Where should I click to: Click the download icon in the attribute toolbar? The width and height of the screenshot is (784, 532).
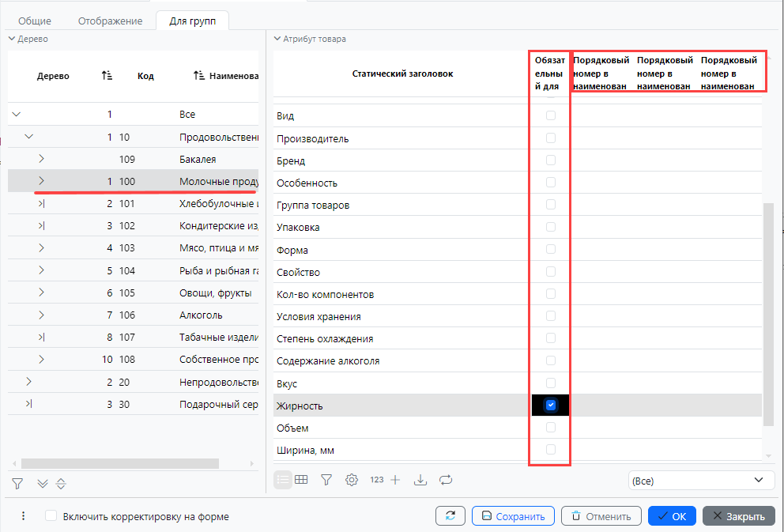pyautogui.click(x=420, y=479)
